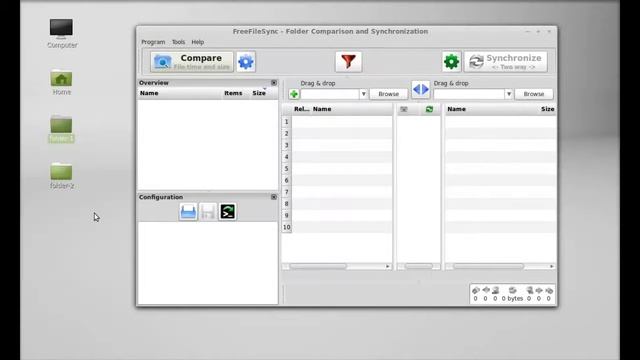Select row number 1
The width and height of the screenshot is (640, 360).
287,122
